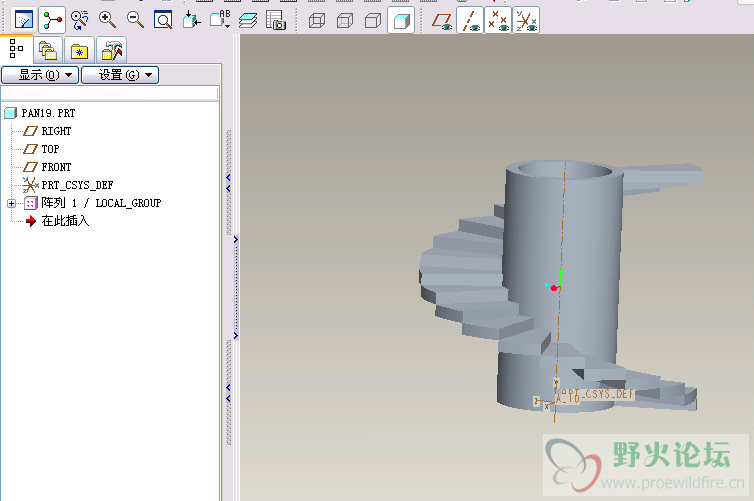Image resolution: width=754 pixels, height=501 pixels.
Task: Open the 显示(O) dropdown menu
Action: click(40, 75)
